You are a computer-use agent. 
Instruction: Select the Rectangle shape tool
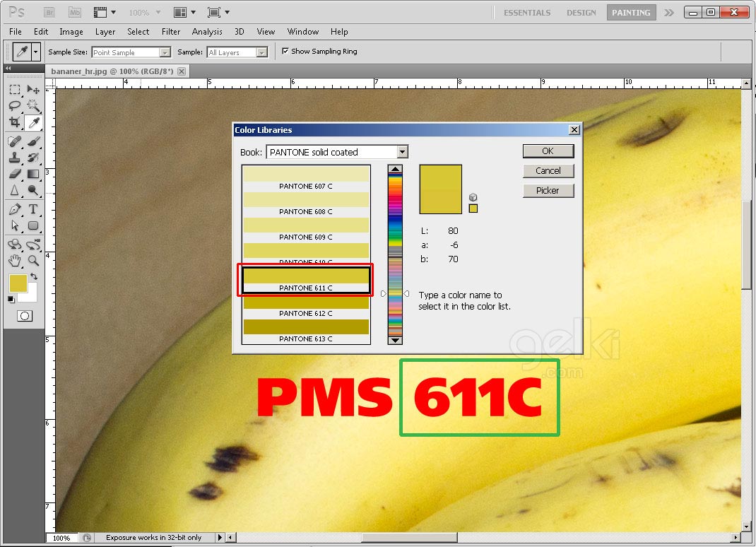(x=33, y=225)
